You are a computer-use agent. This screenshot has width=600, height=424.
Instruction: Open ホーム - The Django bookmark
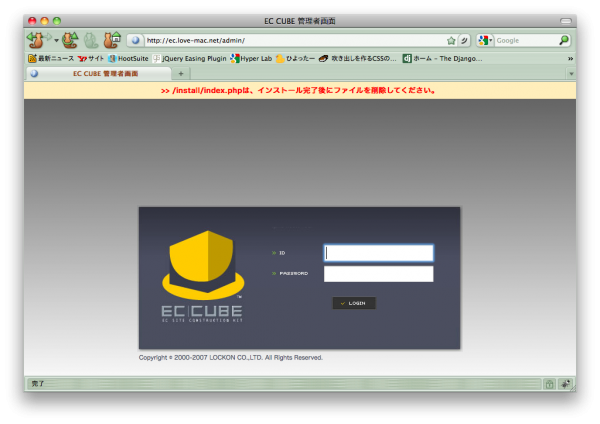[x=442, y=59]
